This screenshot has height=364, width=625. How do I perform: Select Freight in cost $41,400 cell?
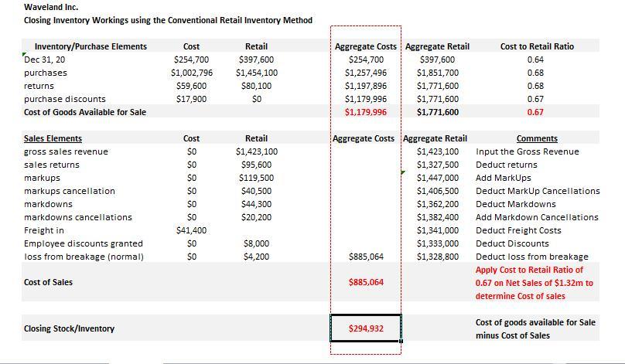(191, 230)
